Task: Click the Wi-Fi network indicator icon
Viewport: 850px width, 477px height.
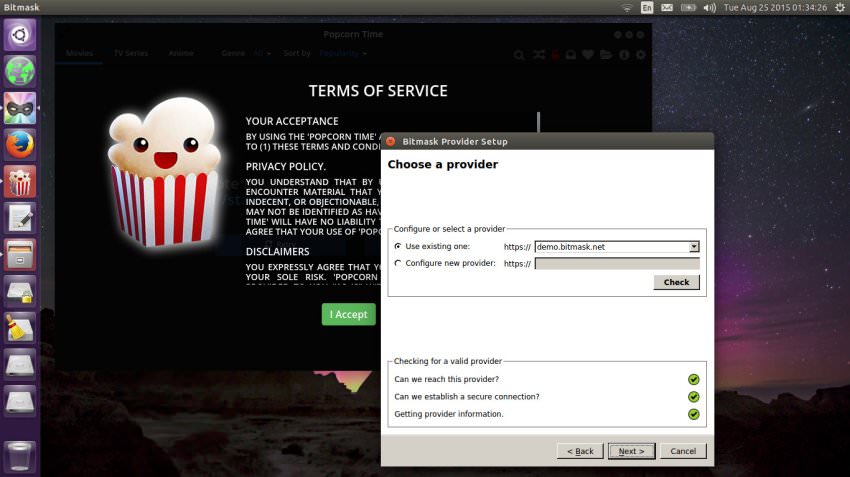Action: point(627,7)
